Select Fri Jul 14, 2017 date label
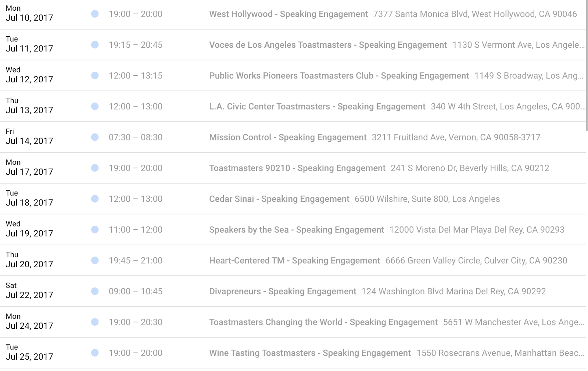The width and height of the screenshot is (588, 371). pyautogui.click(x=29, y=136)
